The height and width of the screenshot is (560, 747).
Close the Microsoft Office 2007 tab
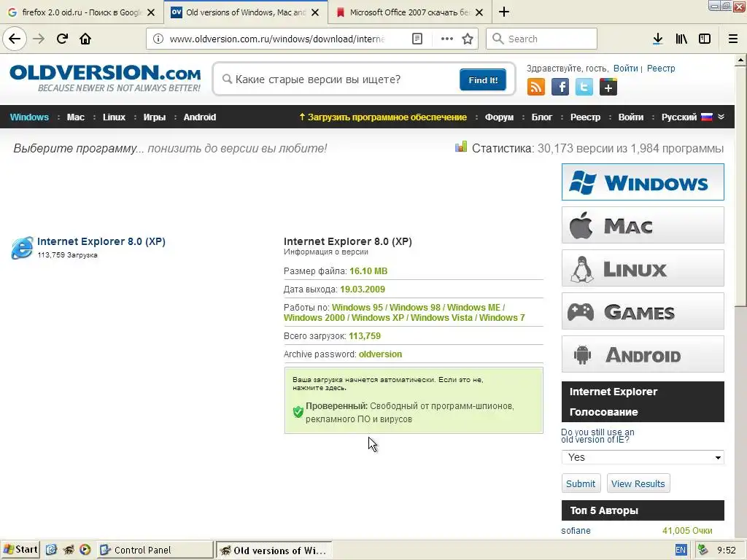click(x=479, y=12)
